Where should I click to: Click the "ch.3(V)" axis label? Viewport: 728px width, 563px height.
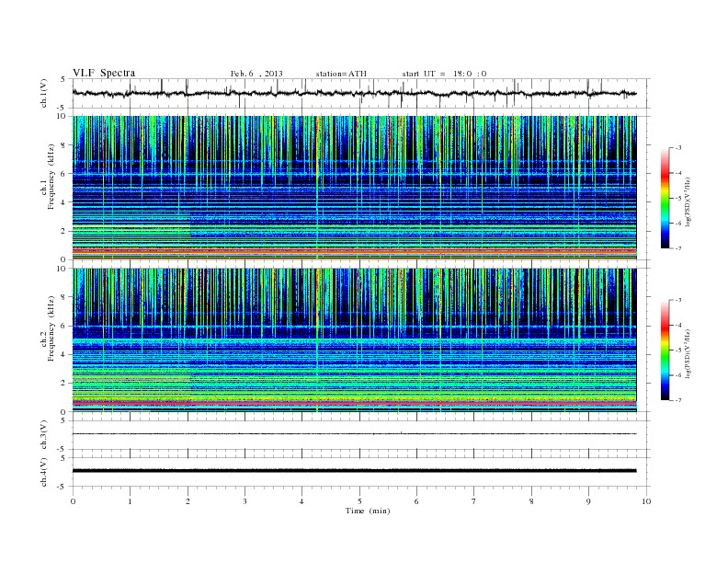pyautogui.click(x=44, y=435)
